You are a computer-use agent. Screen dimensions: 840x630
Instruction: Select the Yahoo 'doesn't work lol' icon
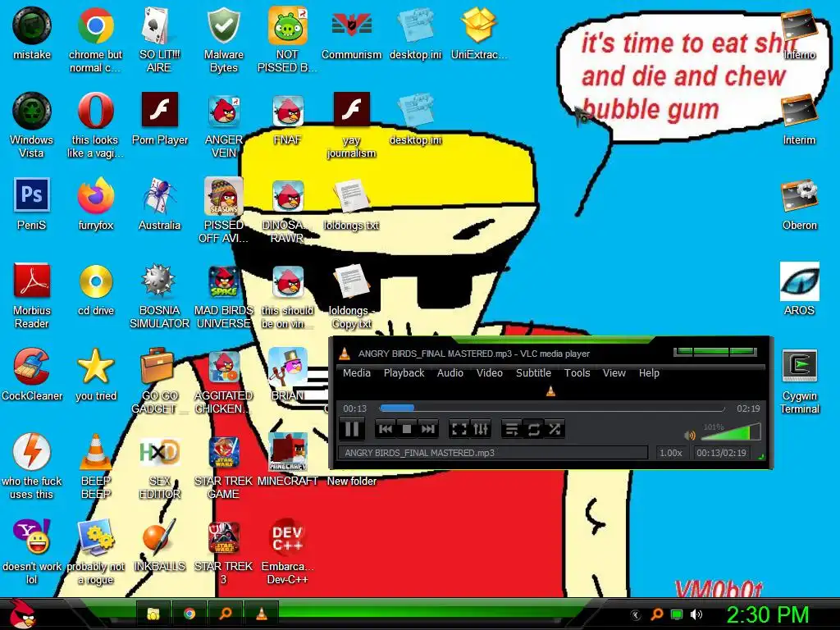pyautogui.click(x=32, y=552)
